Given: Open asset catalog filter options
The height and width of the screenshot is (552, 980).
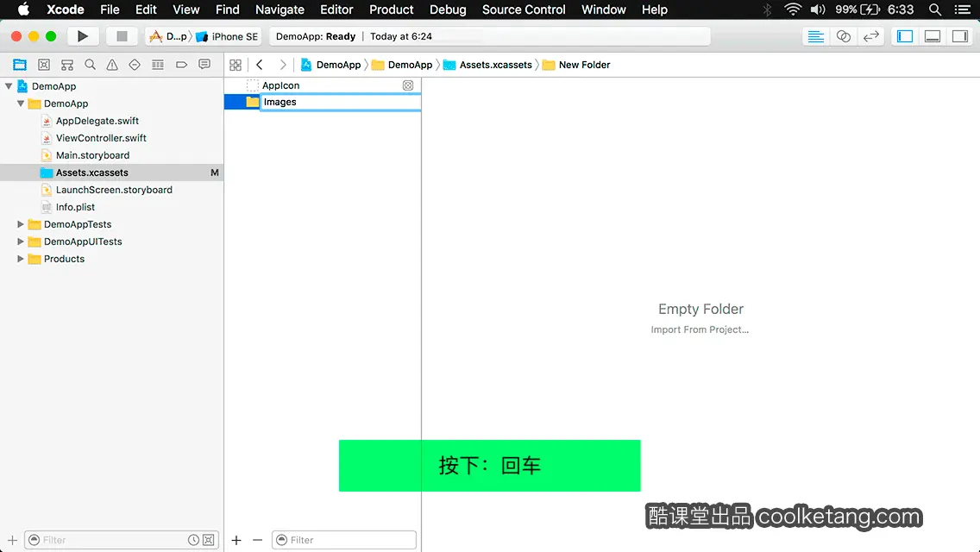Looking at the screenshot, I should (282, 540).
